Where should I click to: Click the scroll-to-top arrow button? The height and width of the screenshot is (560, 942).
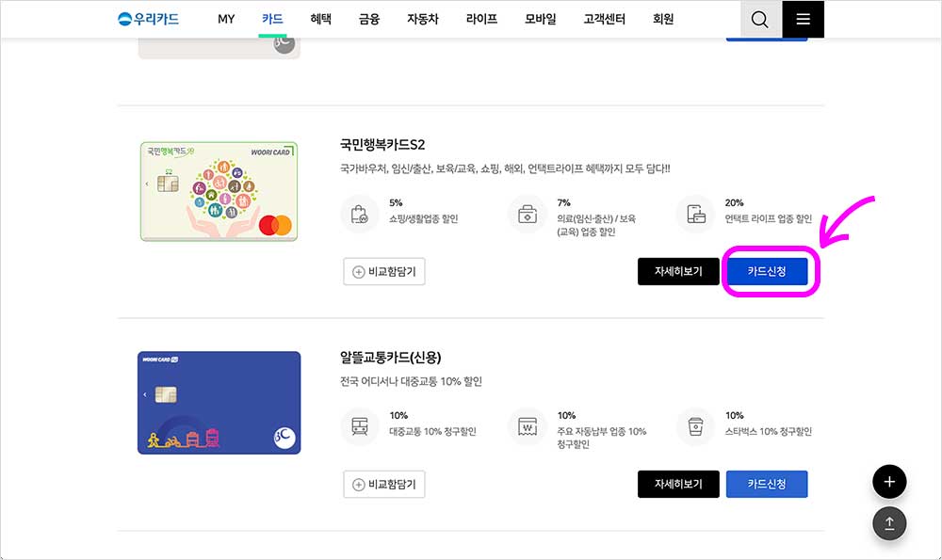(889, 523)
